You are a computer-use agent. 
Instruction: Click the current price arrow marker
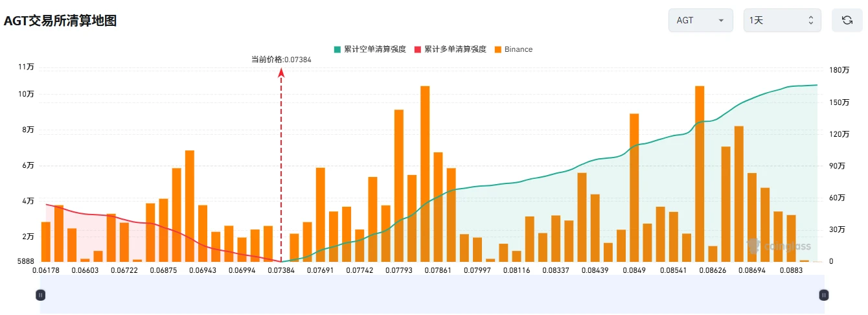pos(281,73)
